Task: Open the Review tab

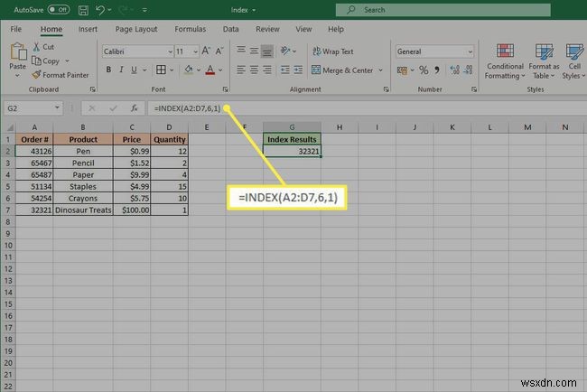Action: tap(267, 29)
